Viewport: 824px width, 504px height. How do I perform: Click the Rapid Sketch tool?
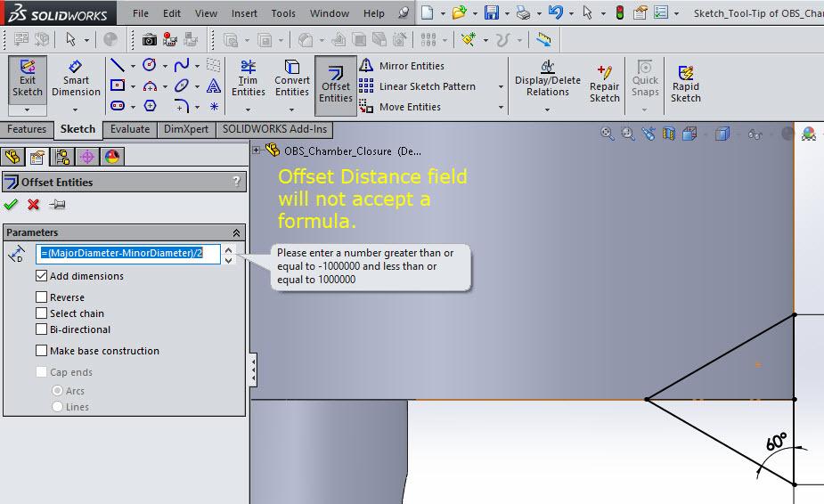(x=685, y=84)
